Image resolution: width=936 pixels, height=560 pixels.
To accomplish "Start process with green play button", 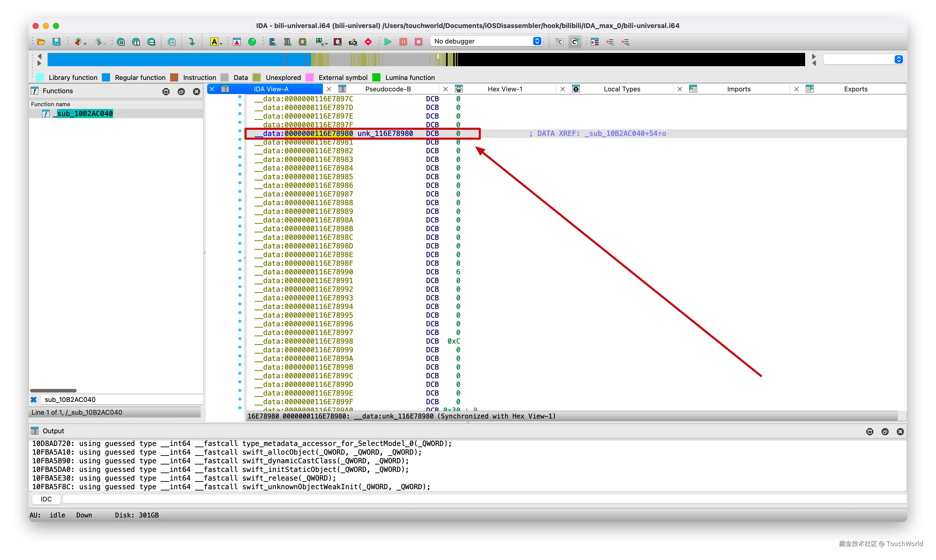I will pos(388,41).
